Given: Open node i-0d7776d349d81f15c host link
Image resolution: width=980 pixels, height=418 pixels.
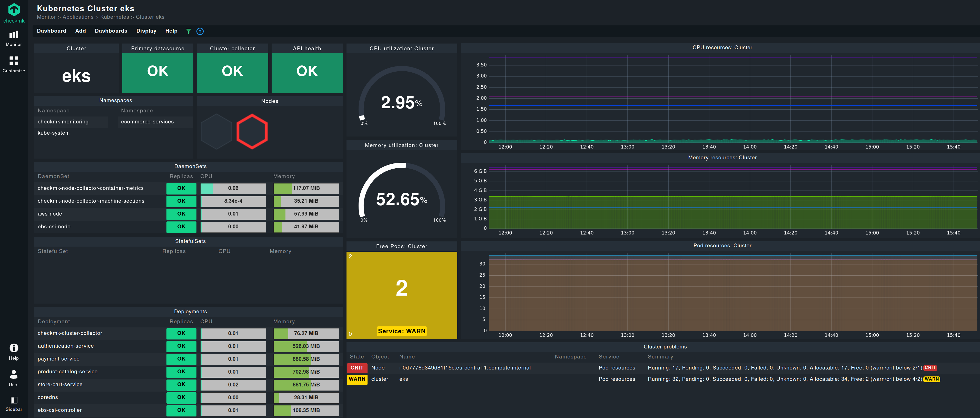Looking at the screenshot, I should pos(465,368).
